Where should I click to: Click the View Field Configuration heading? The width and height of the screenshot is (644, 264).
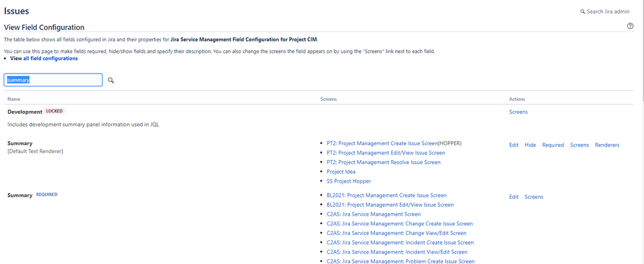44,27
